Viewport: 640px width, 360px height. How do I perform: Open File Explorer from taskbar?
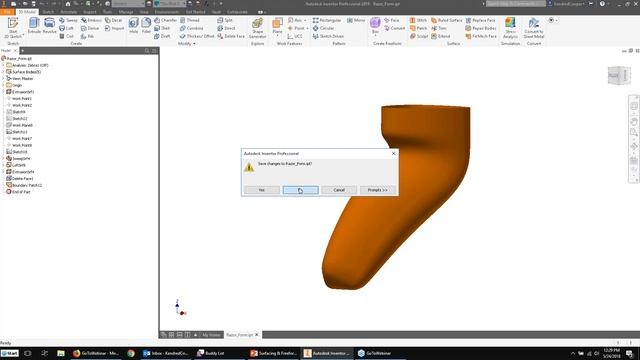(x=60, y=353)
